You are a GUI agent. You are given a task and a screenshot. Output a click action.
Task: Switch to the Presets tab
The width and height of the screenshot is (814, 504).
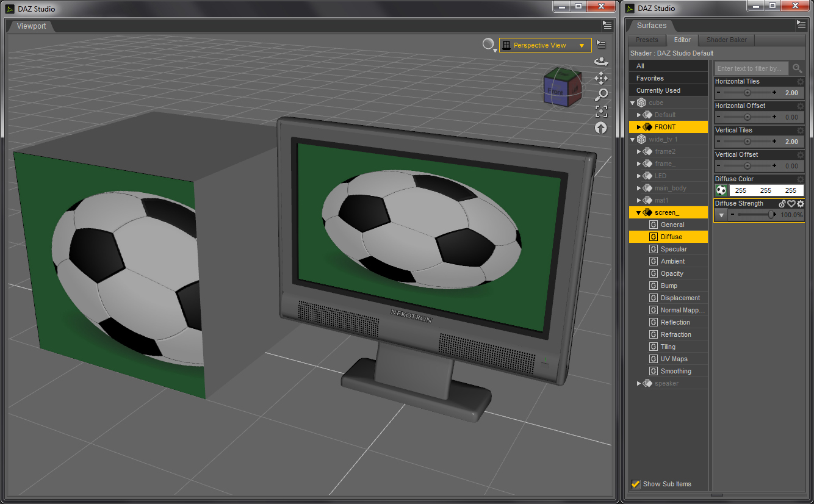coord(647,40)
